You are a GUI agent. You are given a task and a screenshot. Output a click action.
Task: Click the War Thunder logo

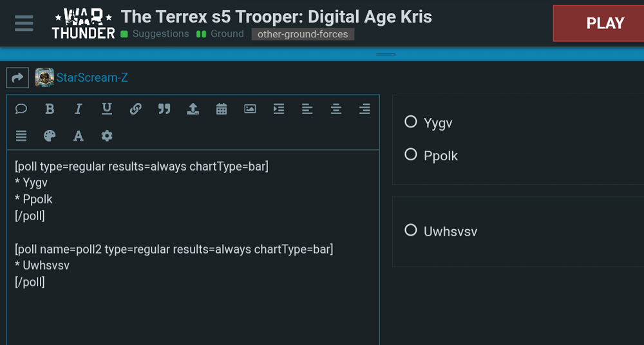pyautogui.click(x=83, y=23)
